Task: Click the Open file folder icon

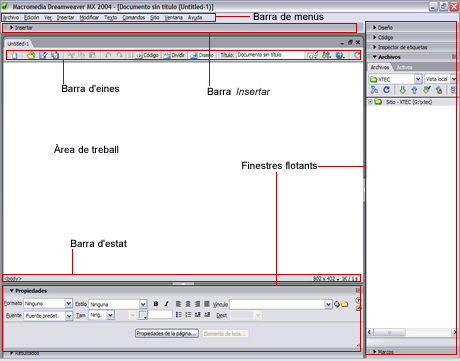Action: click(x=31, y=55)
